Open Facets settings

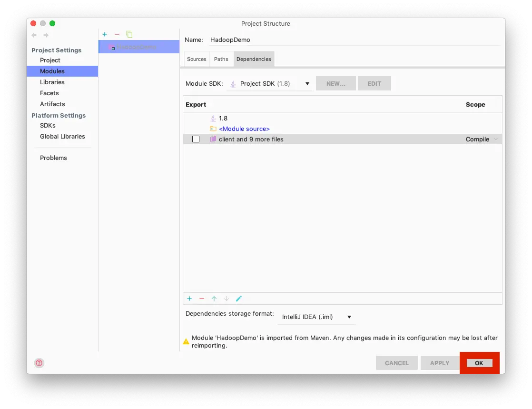point(49,93)
